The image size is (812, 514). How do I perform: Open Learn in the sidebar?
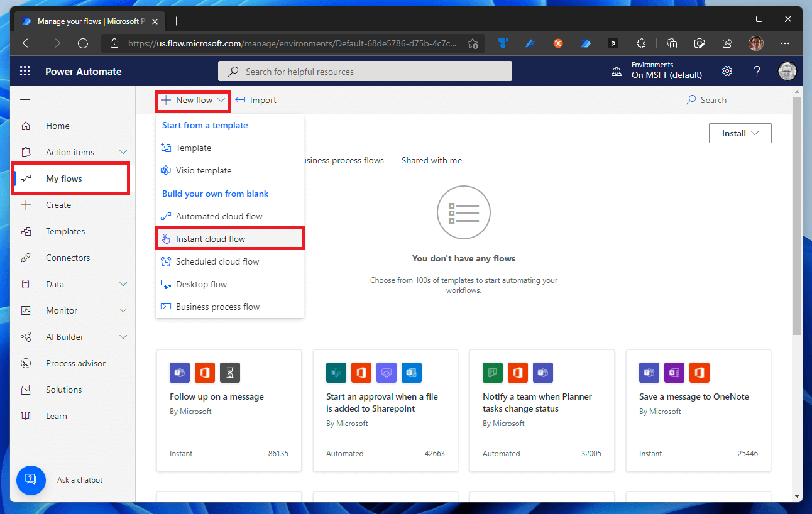73,416
